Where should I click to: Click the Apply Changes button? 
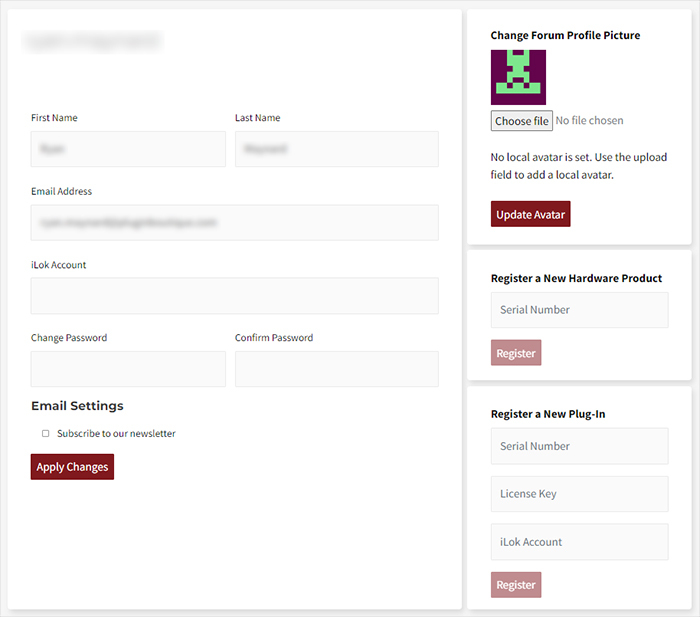pyautogui.click(x=72, y=467)
